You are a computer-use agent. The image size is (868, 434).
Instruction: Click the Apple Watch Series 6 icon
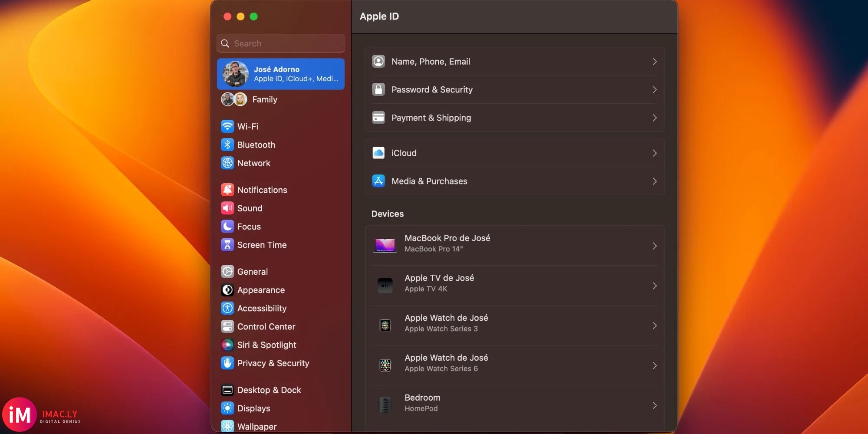pyautogui.click(x=385, y=365)
